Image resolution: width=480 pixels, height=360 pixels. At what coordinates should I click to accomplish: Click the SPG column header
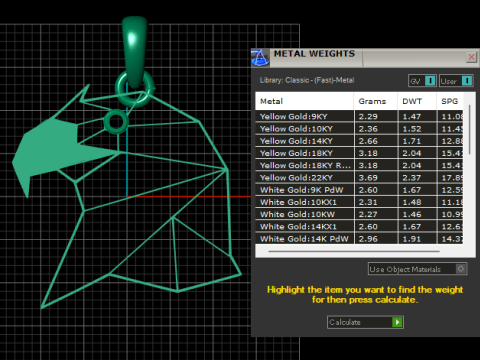[x=450, y=101]
